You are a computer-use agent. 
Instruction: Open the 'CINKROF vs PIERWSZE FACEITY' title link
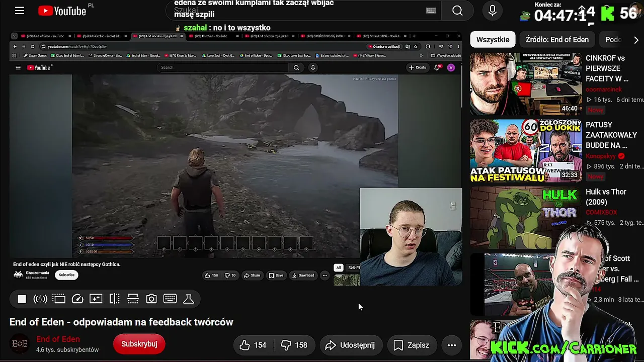click(x=607, y=68)
